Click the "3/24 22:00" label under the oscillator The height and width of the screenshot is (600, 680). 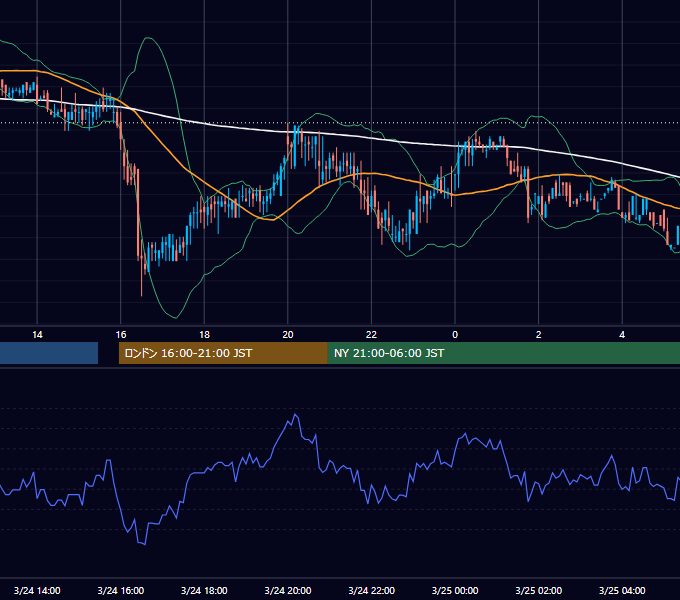coord(372,590)
